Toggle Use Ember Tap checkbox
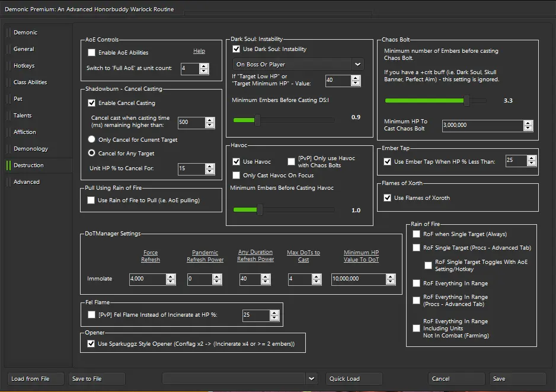 pyautogui.click(x=387, y=162)
